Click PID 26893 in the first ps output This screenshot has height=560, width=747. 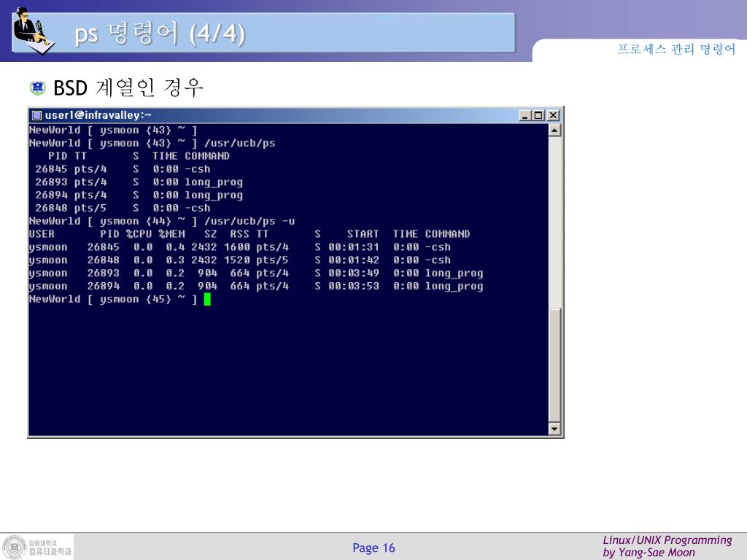(51, 182)
